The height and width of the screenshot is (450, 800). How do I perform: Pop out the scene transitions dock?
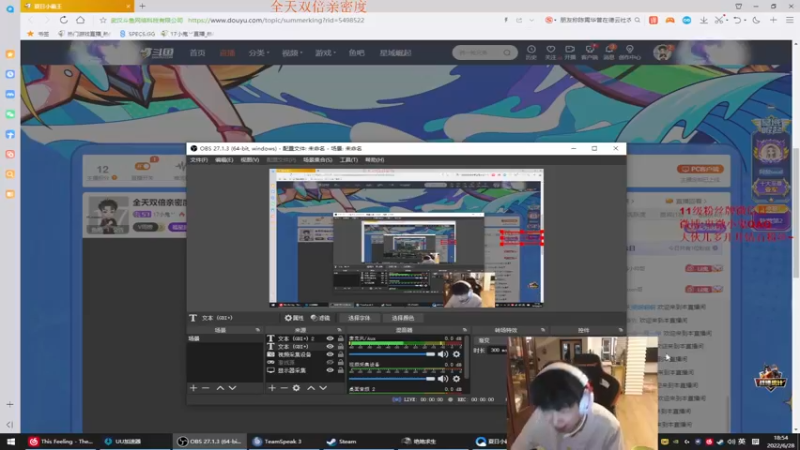543,330
